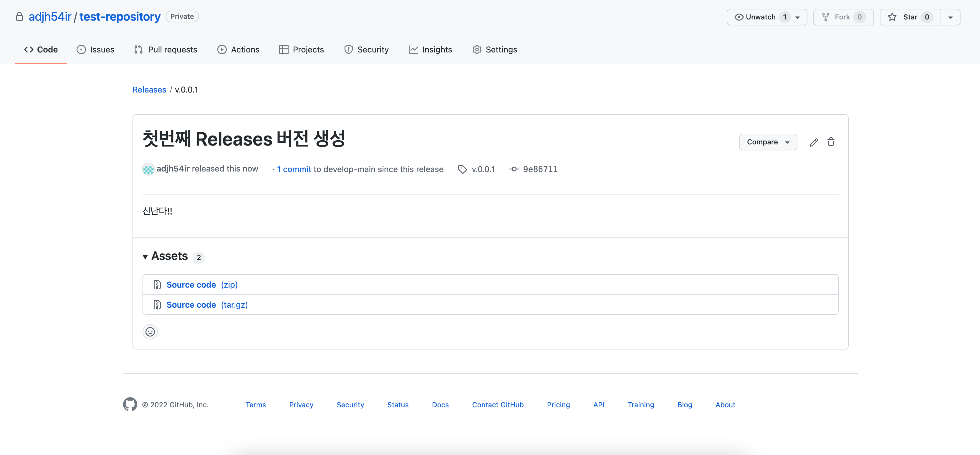Open the emoji reaction smiley picker
Viewport: 980px width, 455px height.
point(150,332)
